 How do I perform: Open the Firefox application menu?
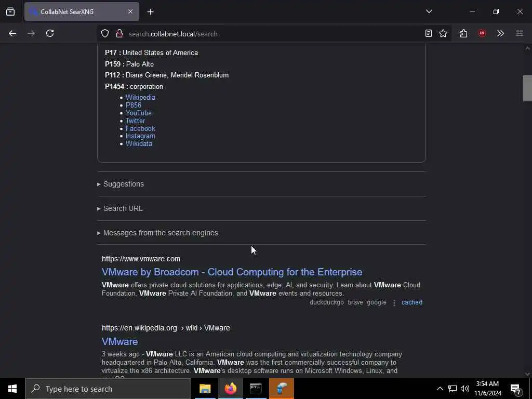[520, 33]
